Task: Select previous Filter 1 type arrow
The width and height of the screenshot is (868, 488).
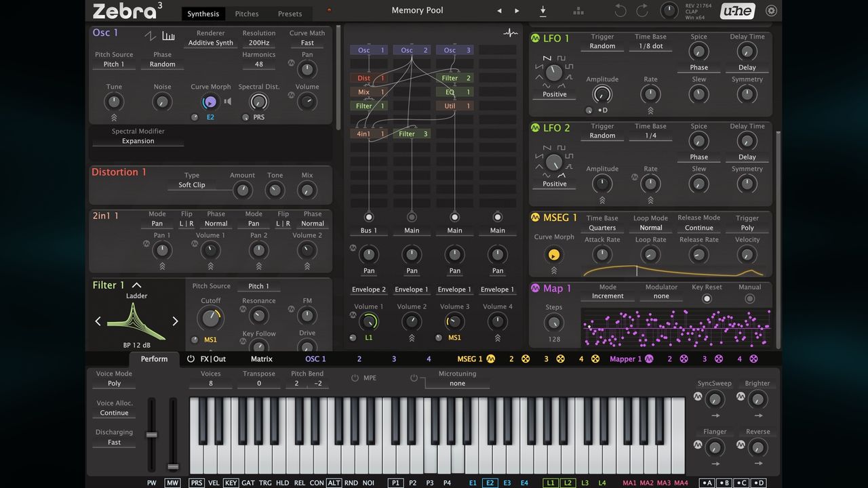Action: coord(98,321)
